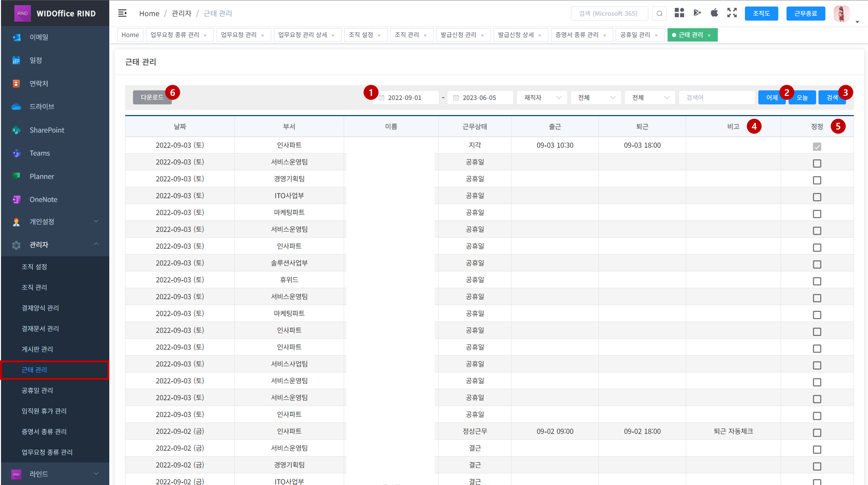The image size is (868, 485).
Task: Open Teams from the sidebar
Action: [40, 153]
